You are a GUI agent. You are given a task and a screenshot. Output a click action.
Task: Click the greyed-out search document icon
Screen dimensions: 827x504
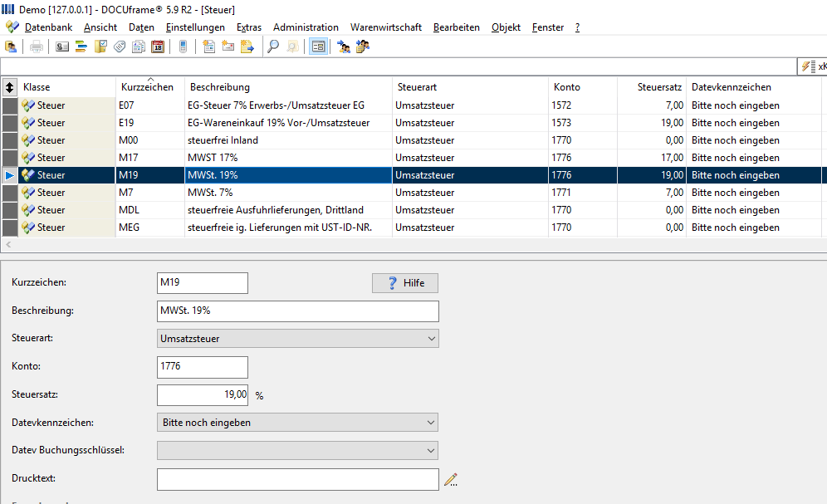pyautogui.click(x=292, y=47)
